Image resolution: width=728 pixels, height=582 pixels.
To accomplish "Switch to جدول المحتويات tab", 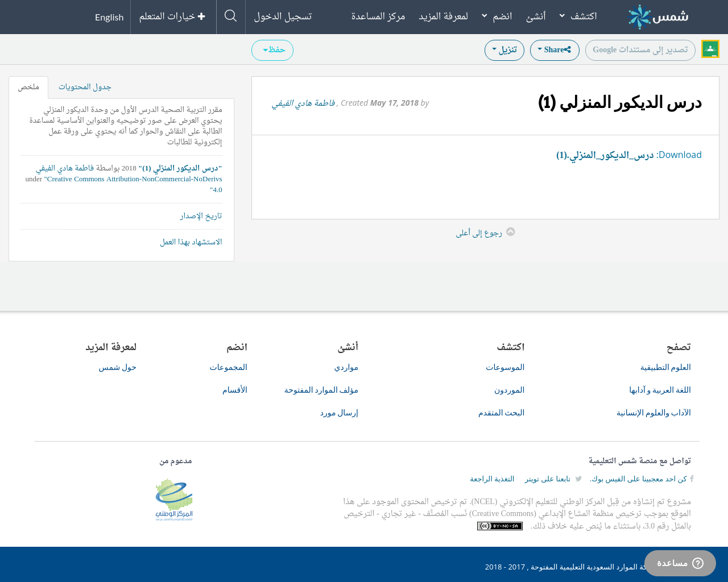I will [x=85, y=87].
